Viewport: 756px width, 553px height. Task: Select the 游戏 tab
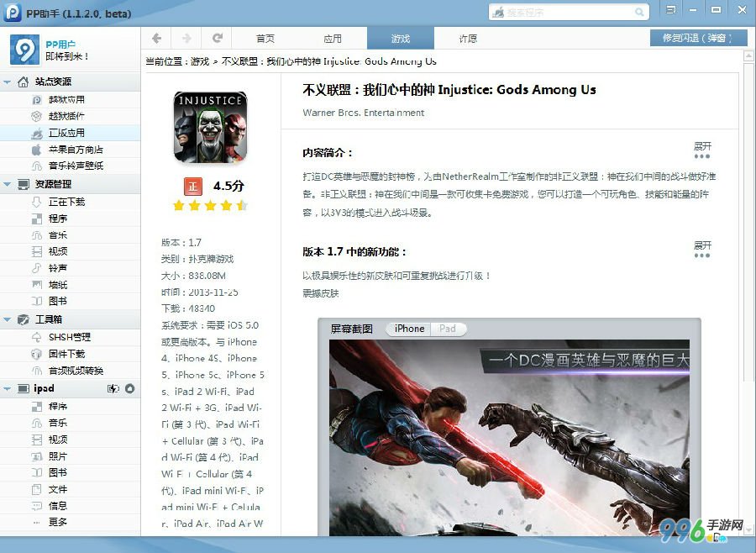401,38
